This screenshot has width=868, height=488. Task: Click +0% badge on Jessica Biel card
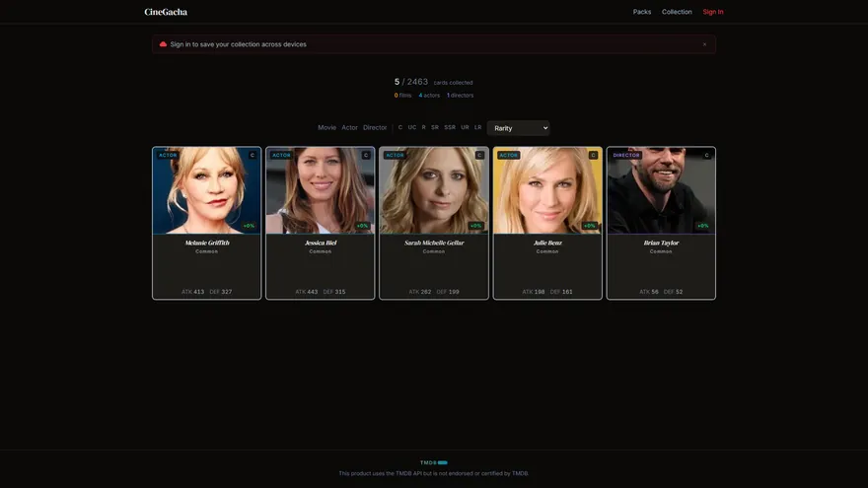click(363, 226)
